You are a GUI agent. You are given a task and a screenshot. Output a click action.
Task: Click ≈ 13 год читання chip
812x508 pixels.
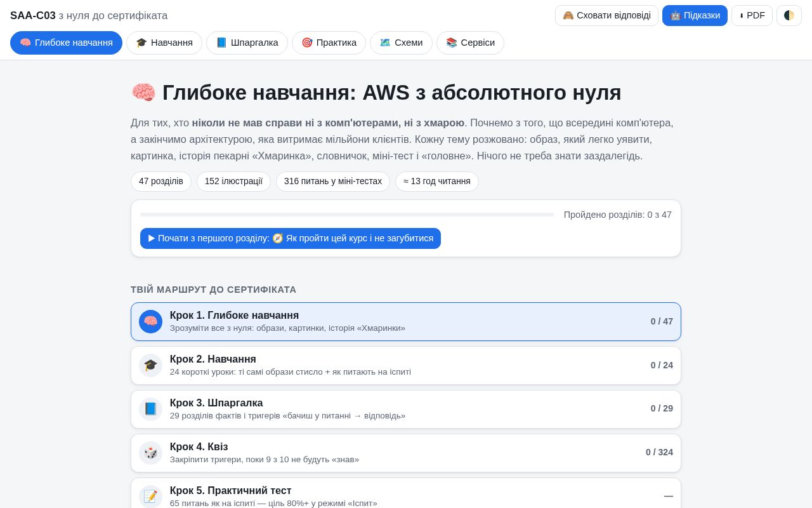pyautogui.click(x=437, y=182)
